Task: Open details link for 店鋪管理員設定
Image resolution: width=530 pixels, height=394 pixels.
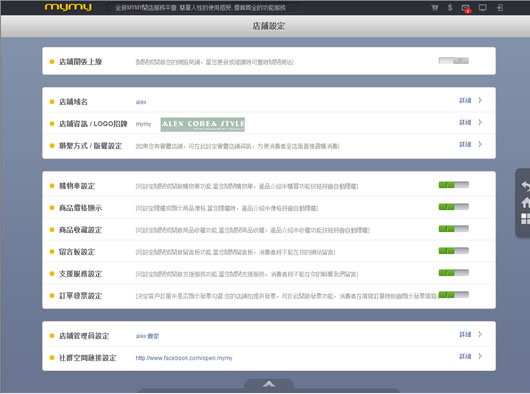Action: 465,335
